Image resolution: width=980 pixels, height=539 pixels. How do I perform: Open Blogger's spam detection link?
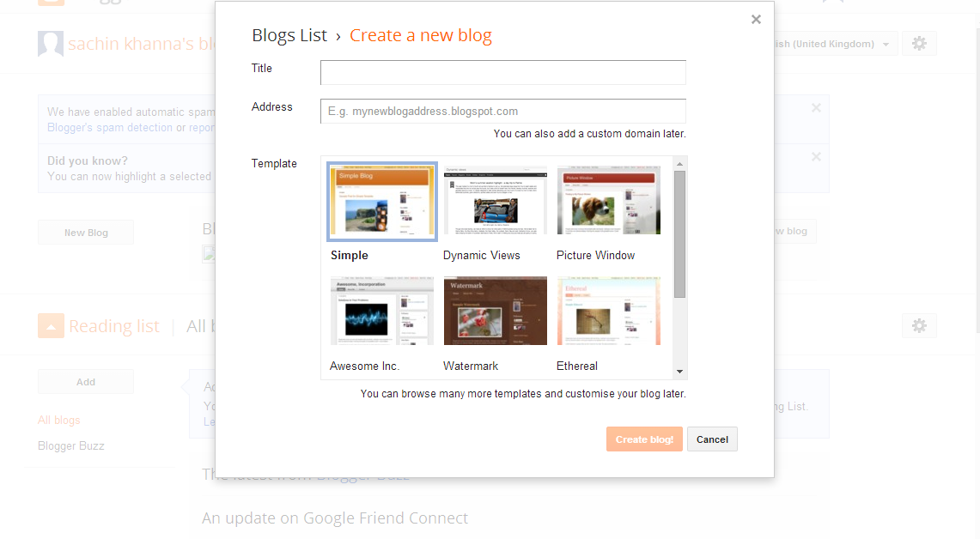point(110,127)
